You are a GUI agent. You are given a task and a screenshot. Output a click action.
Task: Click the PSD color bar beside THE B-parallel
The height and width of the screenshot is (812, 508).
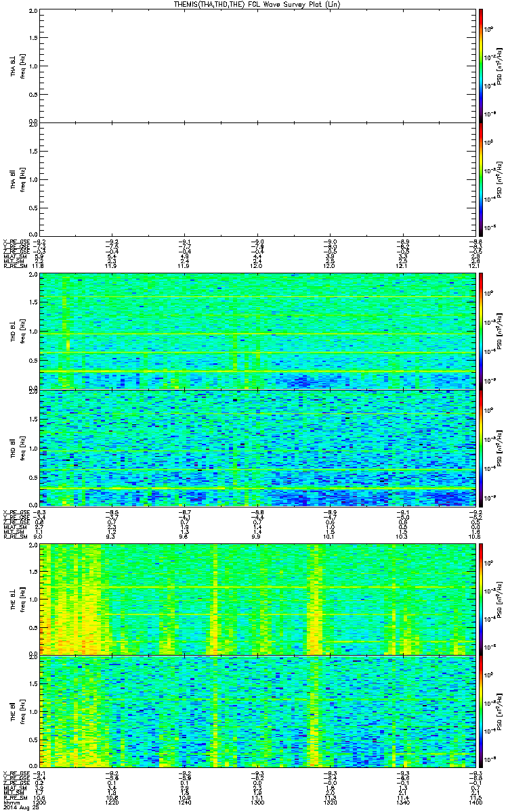[480, 711]
